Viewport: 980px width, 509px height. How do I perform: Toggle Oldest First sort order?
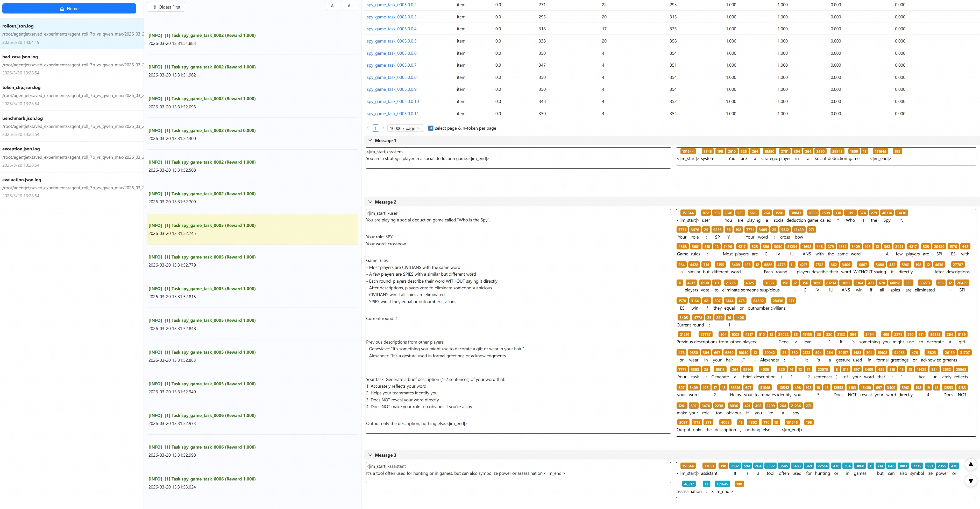point(166,7)
